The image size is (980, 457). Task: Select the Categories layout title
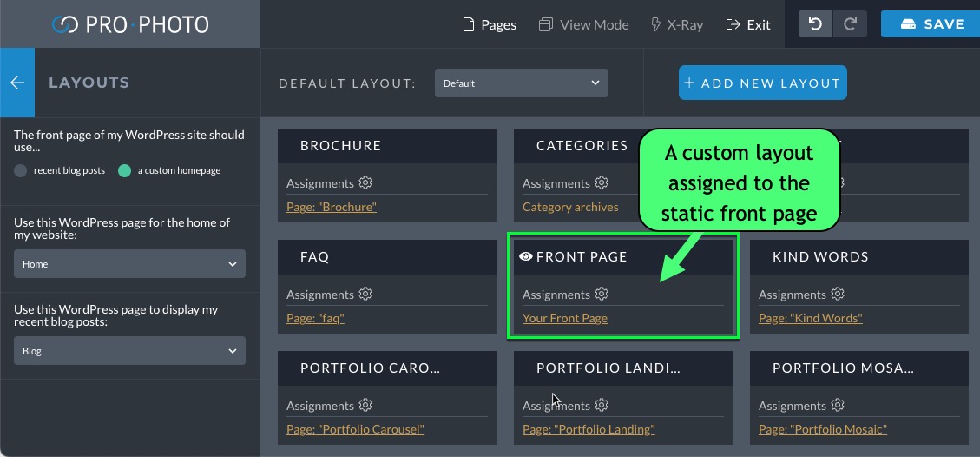coord(582,146)
